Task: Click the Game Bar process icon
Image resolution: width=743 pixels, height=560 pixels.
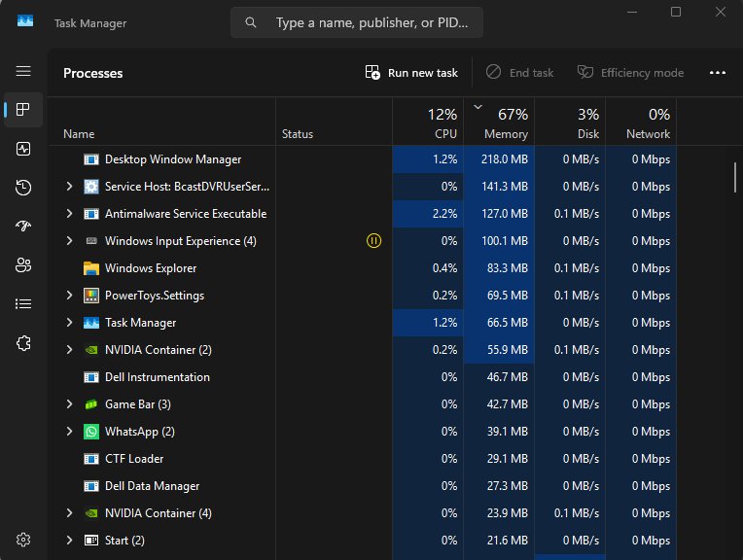Action: 91,404
